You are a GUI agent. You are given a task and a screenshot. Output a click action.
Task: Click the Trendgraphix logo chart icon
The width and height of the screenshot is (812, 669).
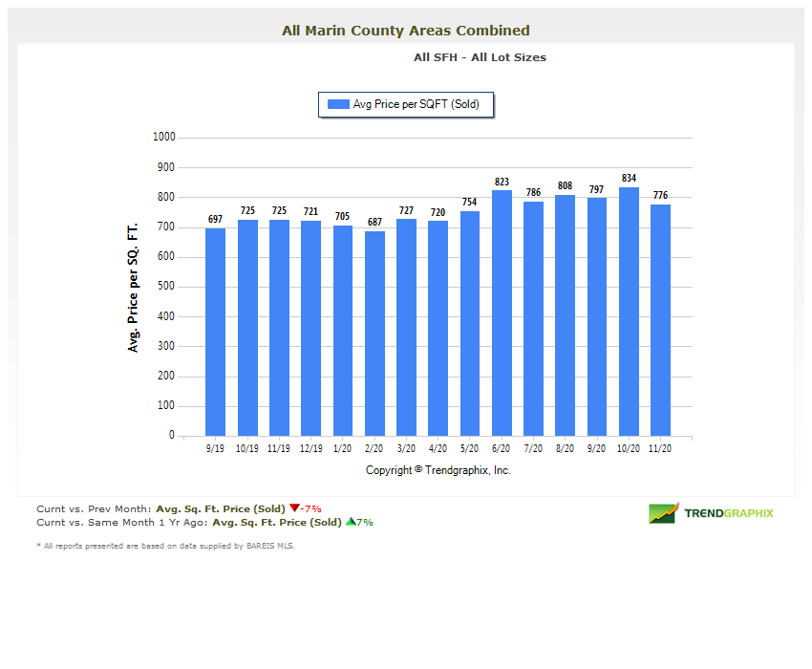click(x=663, y=513)
